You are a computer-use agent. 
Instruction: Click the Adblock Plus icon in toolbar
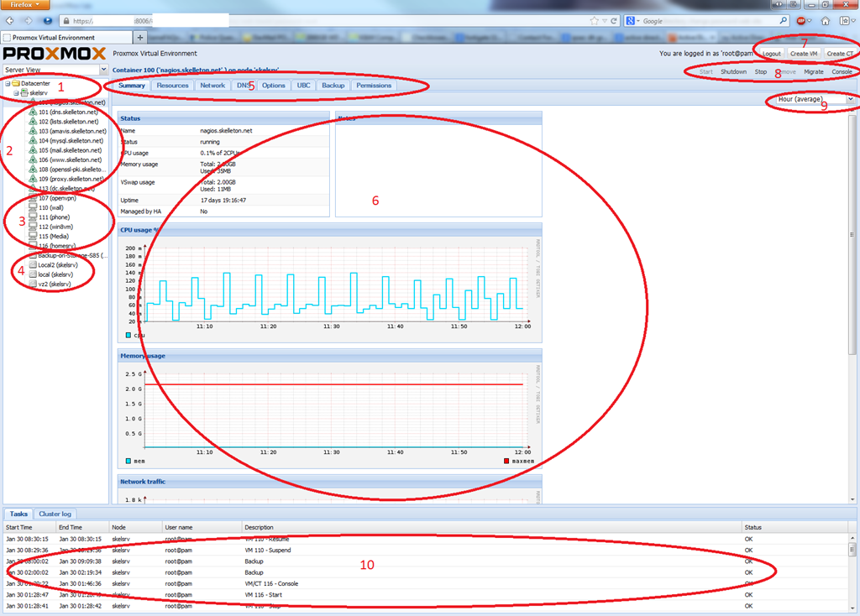(804, 20)
